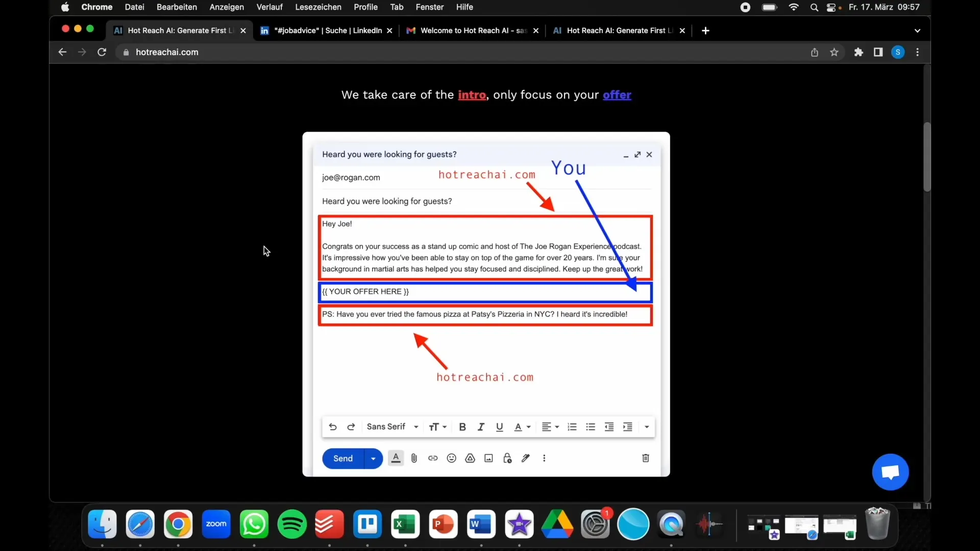Click the Underline formatting icon
980x551 pixels.
[500, 427]
